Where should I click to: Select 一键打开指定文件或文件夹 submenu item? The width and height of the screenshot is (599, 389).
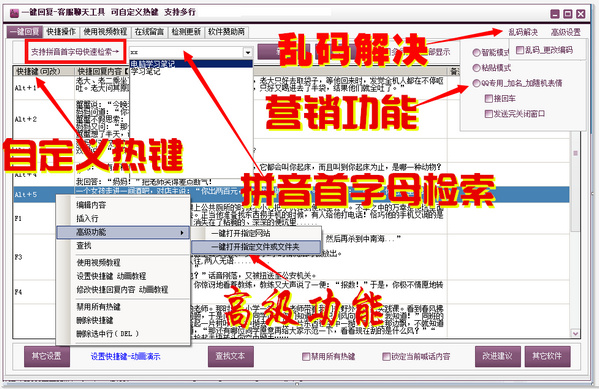[x=256, y=247]
